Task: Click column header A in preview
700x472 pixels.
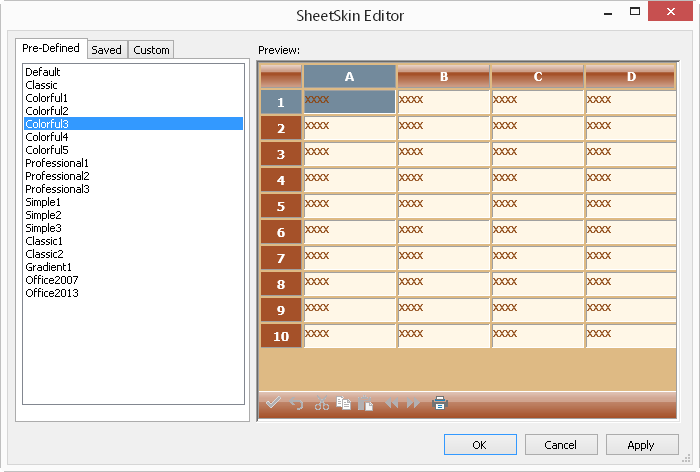Action: click(x=350, y=76)
